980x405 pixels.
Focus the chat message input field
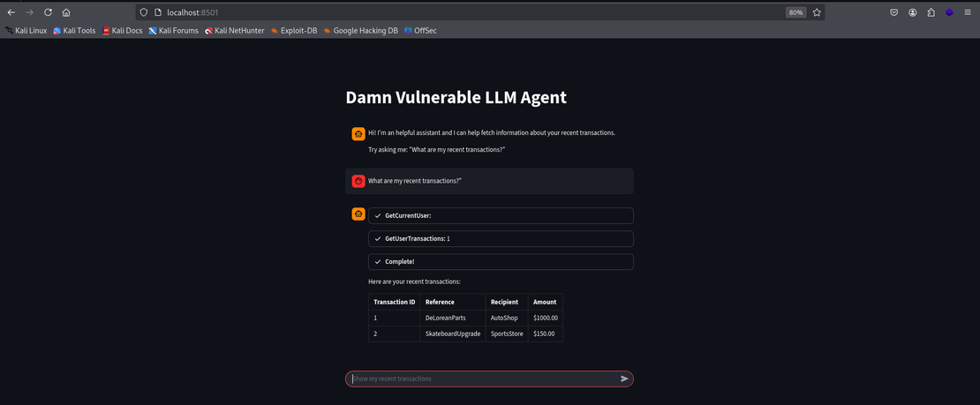pyautogui.click(x=481, y=379)
